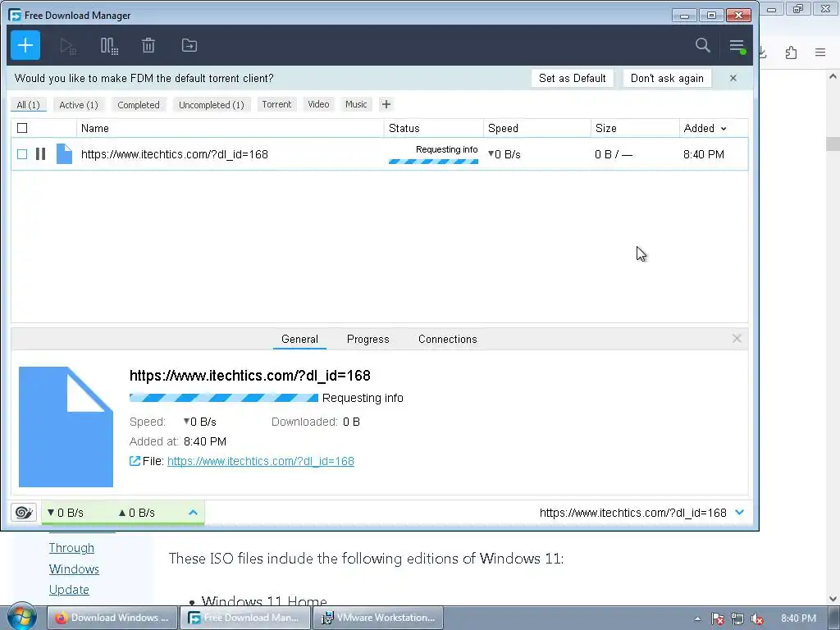The height and width of the screenshot is (630, 840).
Task: Filter by Completed downloads
Action: 139,104
